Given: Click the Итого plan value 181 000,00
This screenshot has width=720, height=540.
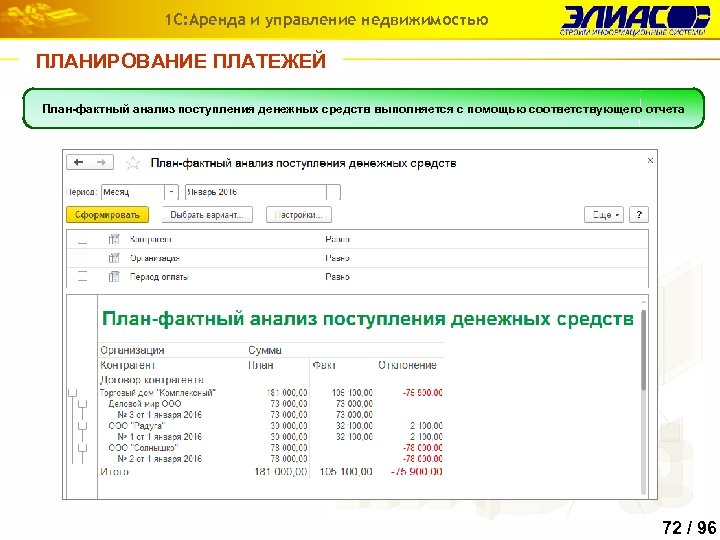Looking at the screenshot, I should coord(281,472).
